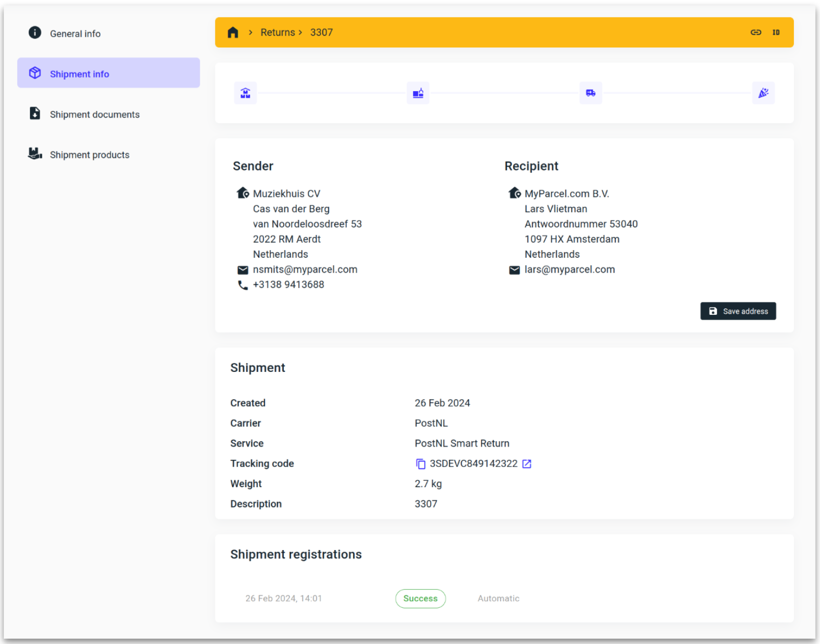Navigate to Returns in breadcrumb
The height and width of the screenshot is (644, 820).
[x=277, y=33]
